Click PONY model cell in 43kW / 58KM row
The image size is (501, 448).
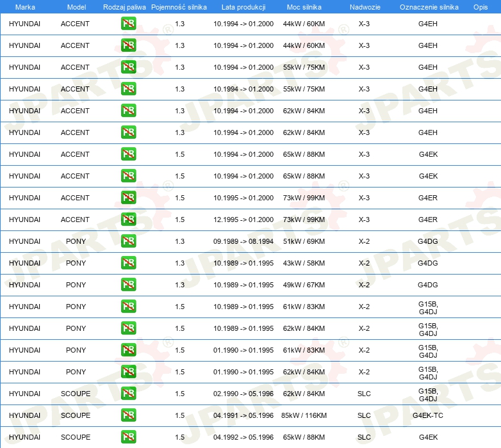coord(76,263)
